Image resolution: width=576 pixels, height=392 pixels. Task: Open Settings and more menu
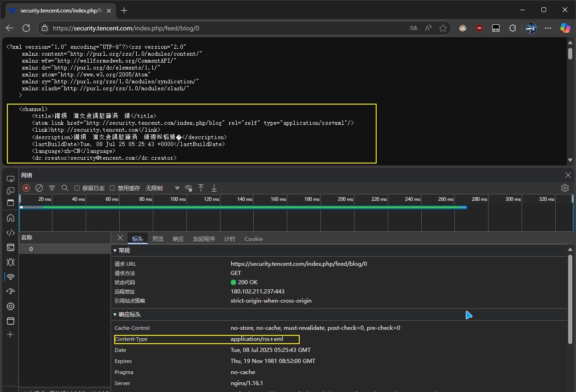(x=548, y=28)
